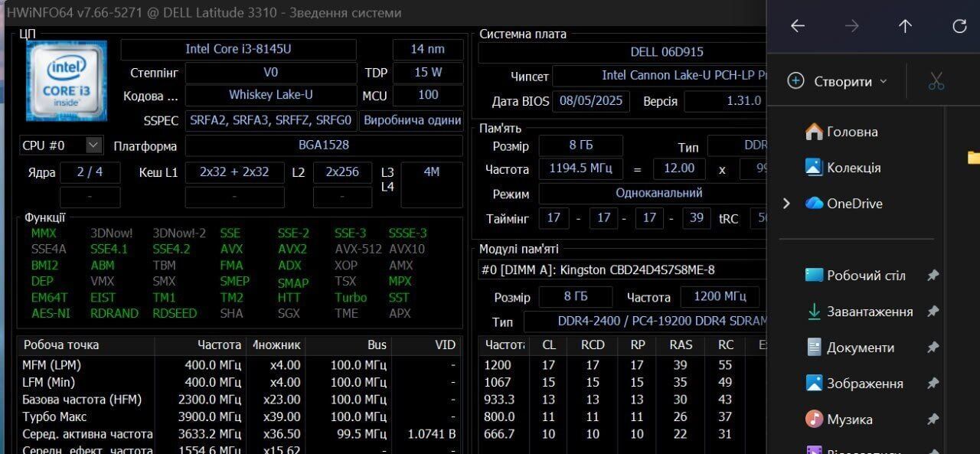The image size is (980, 454).
Task: Unpin Робочий стіл using its pin icon
Action: (933, 276)
